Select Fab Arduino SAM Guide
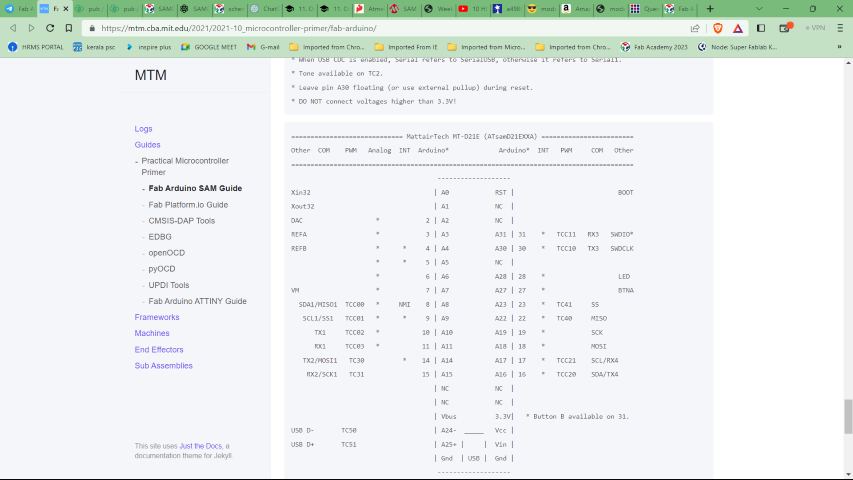853x480 pixels. (195, 188)
